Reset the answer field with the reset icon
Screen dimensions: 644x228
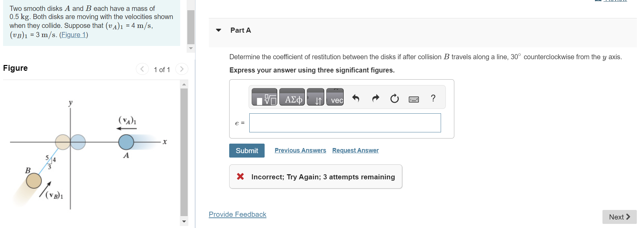pyautogui.click(x=394, y=98)
